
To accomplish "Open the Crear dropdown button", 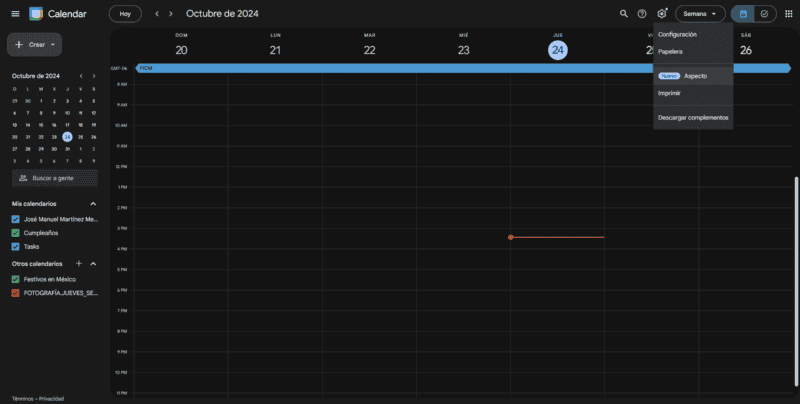I will click(35, 45).
